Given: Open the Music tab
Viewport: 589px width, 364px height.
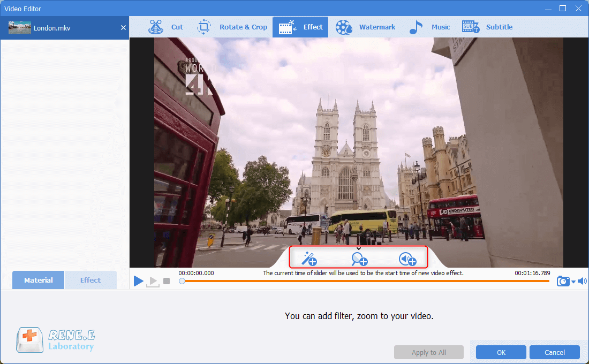Looking at the screenshot, I should tap(429, 27).
